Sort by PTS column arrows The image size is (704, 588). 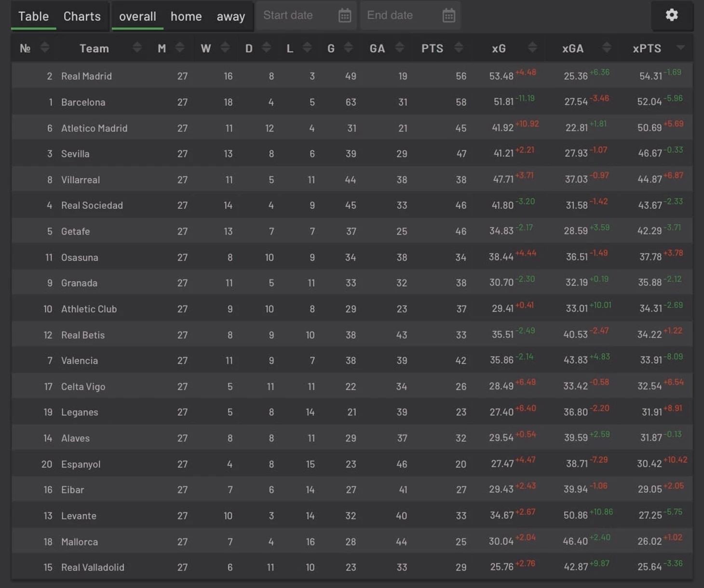tap(459, 47)
